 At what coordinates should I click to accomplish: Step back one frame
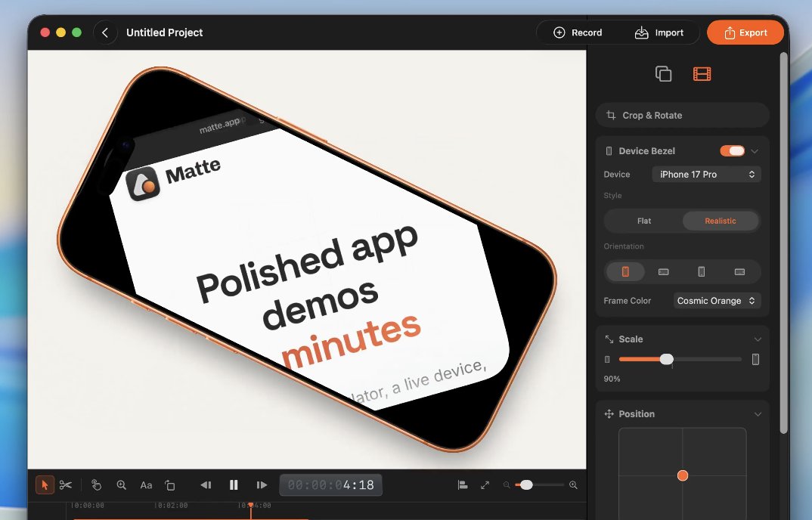click(x=206, y=484)
